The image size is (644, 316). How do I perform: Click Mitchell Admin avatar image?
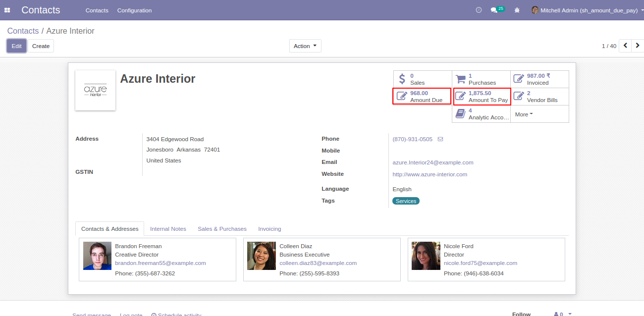coord(535,10)
